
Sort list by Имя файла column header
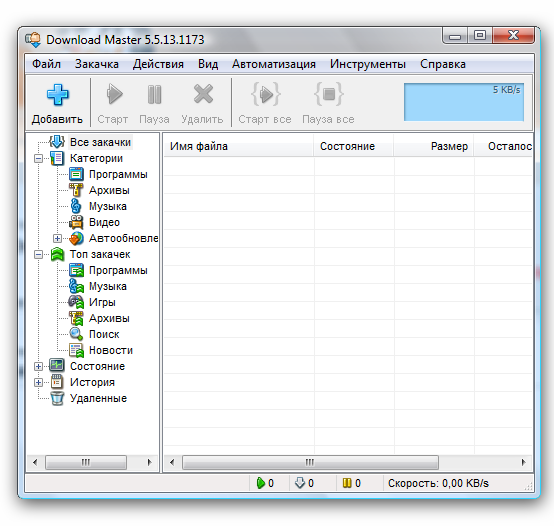click(x=238, y=146)
